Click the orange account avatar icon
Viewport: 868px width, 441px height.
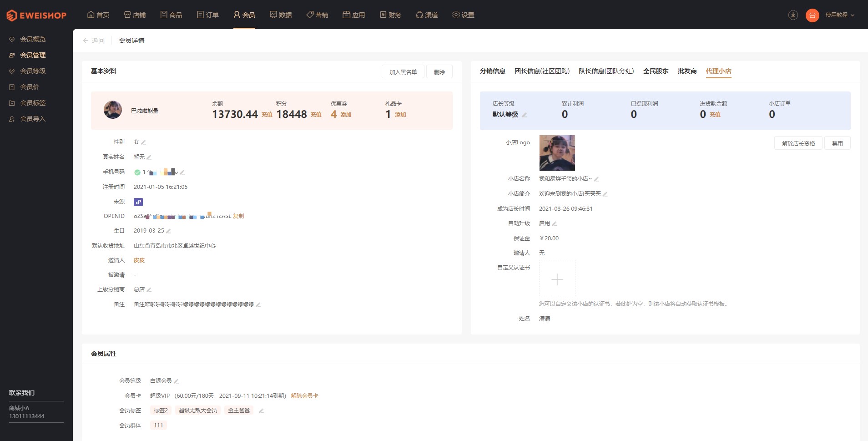tap(812, 15)
